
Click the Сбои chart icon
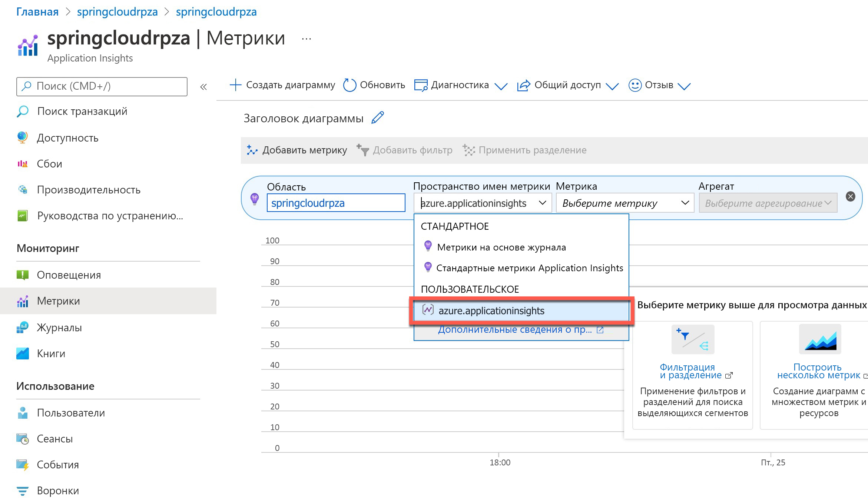point(23,163)
